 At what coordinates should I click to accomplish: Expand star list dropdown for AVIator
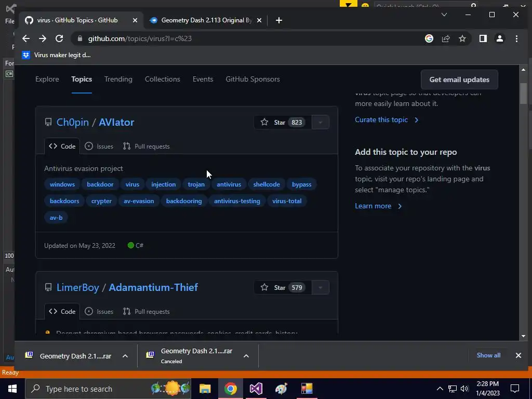click(x=320, y=123)
